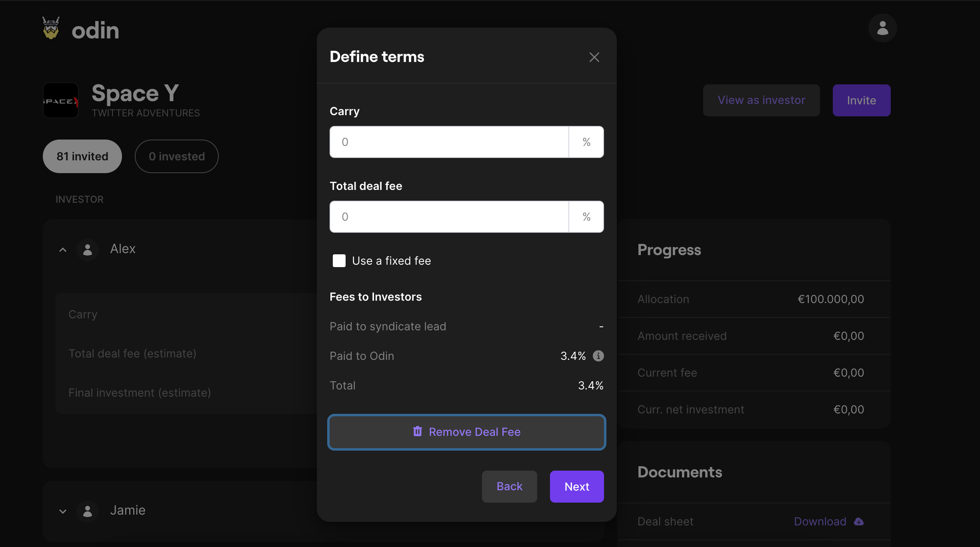Image resolution: width=980 pixels, height=547 pixels.
Task: Click the TWITTER ADVENTURES subtitle
Action: pyautogui.click(x=146, y=113)
